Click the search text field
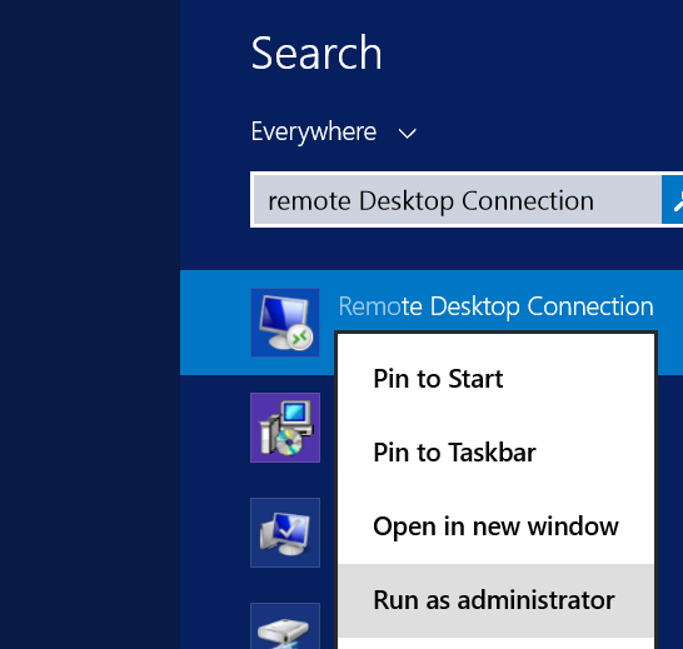 point(457,199)
